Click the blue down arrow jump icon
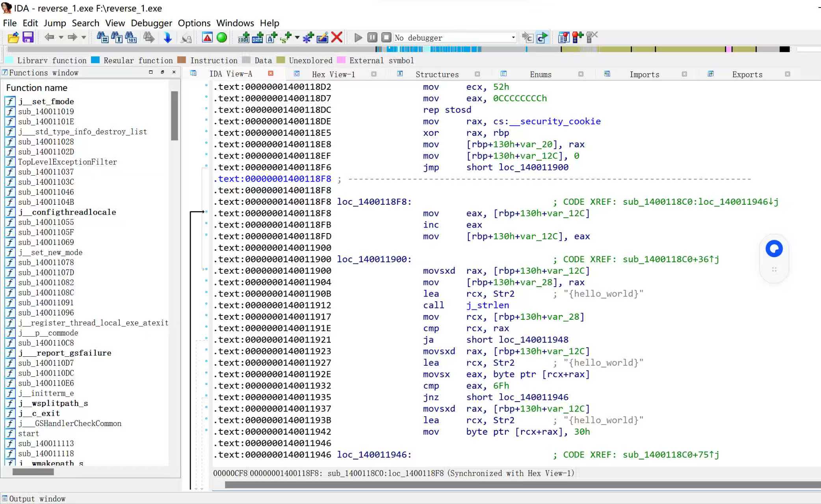Screen dimensions: 821x504 [167, 37]
